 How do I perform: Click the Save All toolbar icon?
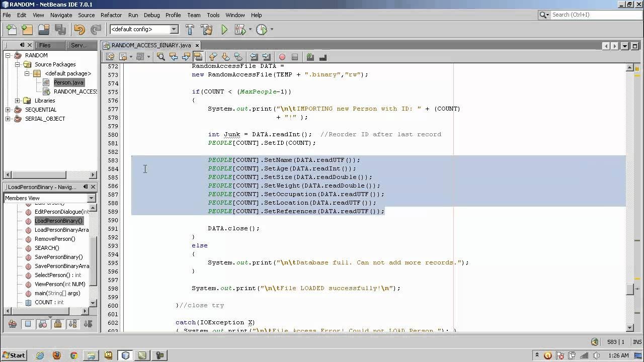(61, 30)
